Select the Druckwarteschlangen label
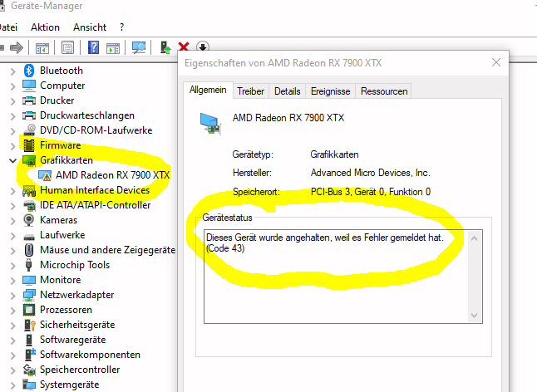Screen dimensions: 537x392 (87, 115)
